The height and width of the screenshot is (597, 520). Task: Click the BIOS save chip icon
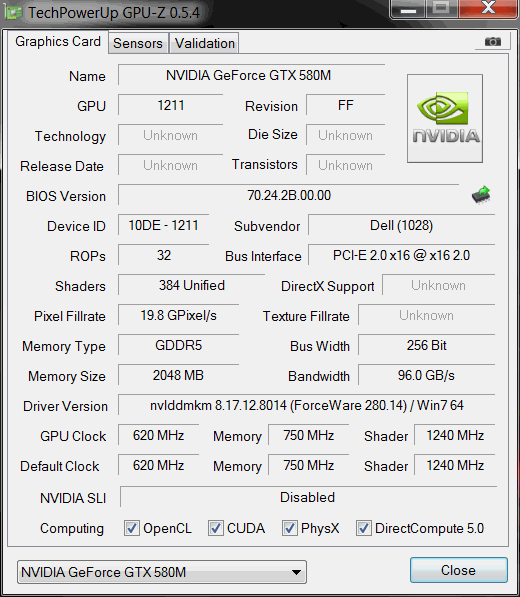[x=481, y=195]
